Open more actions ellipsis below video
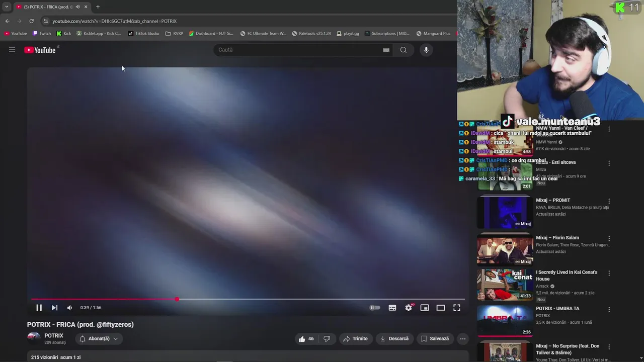644x362 pixels. tap(463, 339)
